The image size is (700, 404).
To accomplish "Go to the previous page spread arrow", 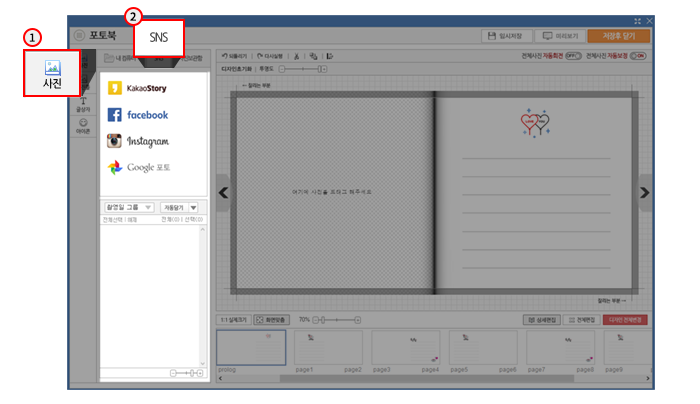I will click(223, 193).
